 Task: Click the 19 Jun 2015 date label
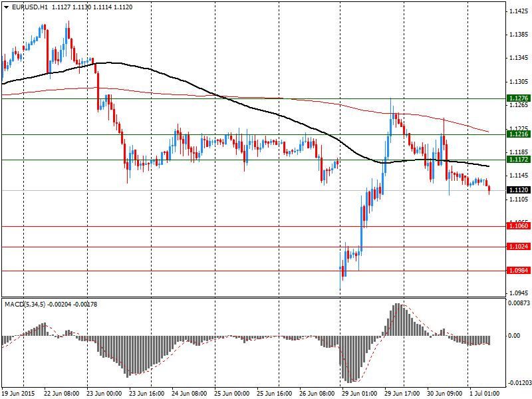point(19,394)
